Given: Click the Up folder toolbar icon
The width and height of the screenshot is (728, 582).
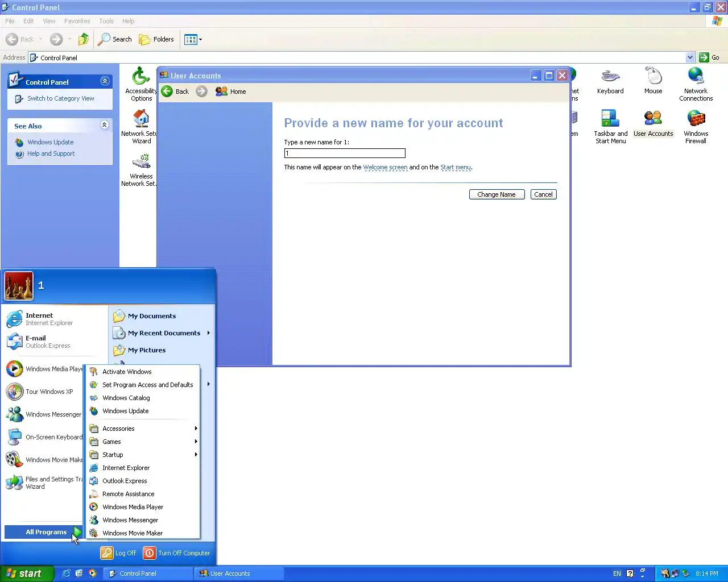Looking at the screenshot, I should pyautogui.click(x=84, y=39).
